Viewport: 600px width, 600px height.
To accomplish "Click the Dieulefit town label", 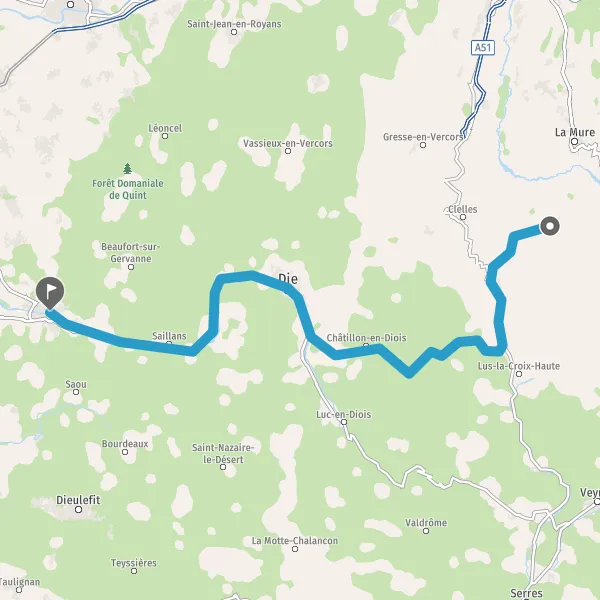I will [x=78, y=500].
